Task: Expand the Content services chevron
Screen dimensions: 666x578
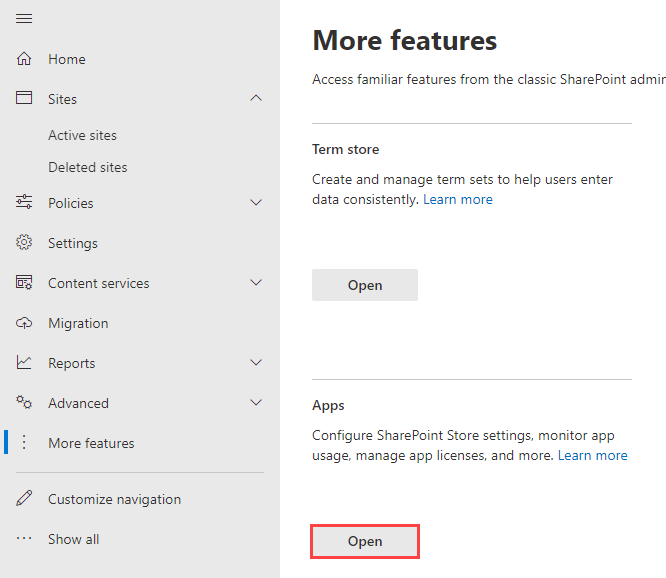Action: click(256, 283)
